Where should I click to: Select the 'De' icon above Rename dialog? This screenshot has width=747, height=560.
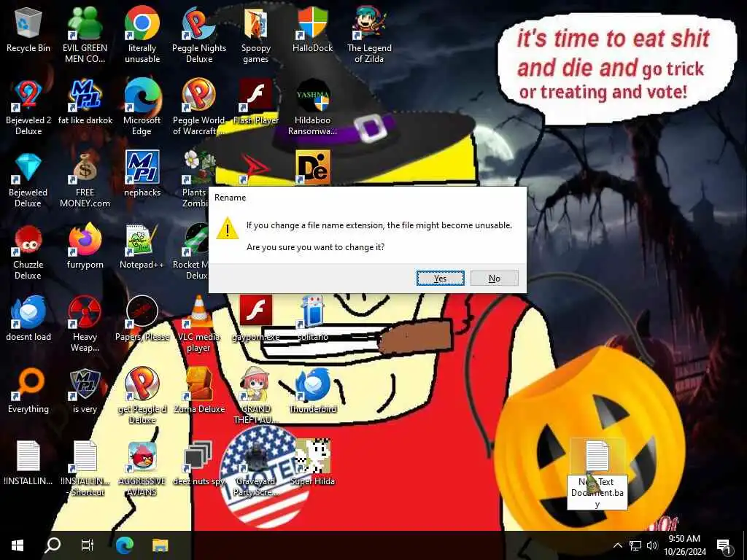click(312, 167)
